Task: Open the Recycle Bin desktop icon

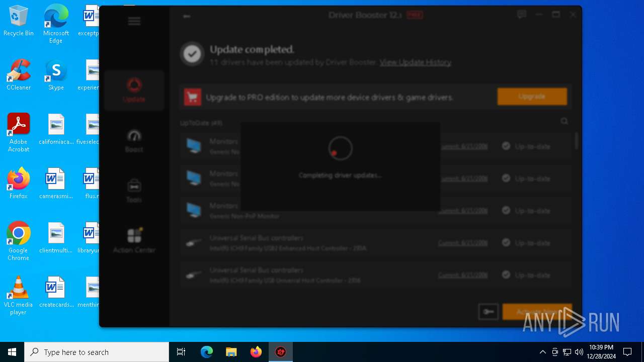Action: 19,21
